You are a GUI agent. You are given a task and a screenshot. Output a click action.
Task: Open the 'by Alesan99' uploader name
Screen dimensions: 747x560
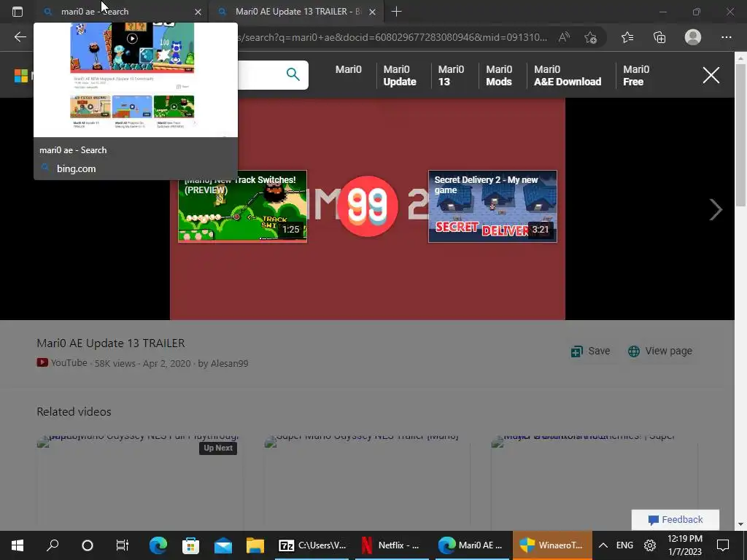click(x=223, y=363)
